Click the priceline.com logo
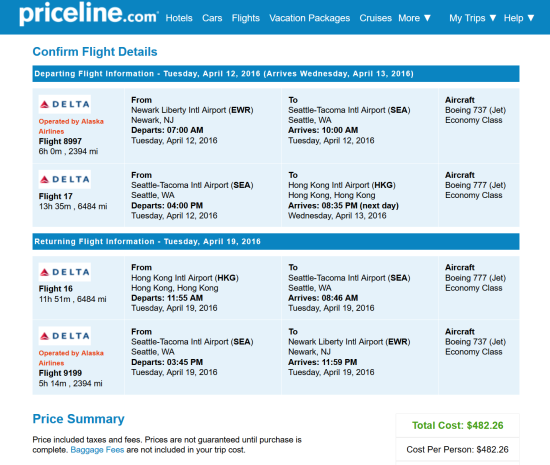550x465 pixels. tap(88, 14)
